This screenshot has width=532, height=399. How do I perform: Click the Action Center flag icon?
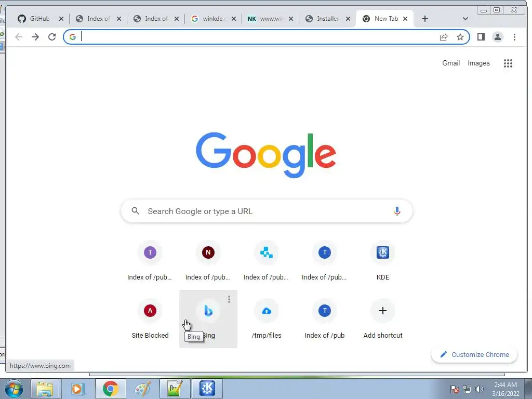(x=454, y=389)
